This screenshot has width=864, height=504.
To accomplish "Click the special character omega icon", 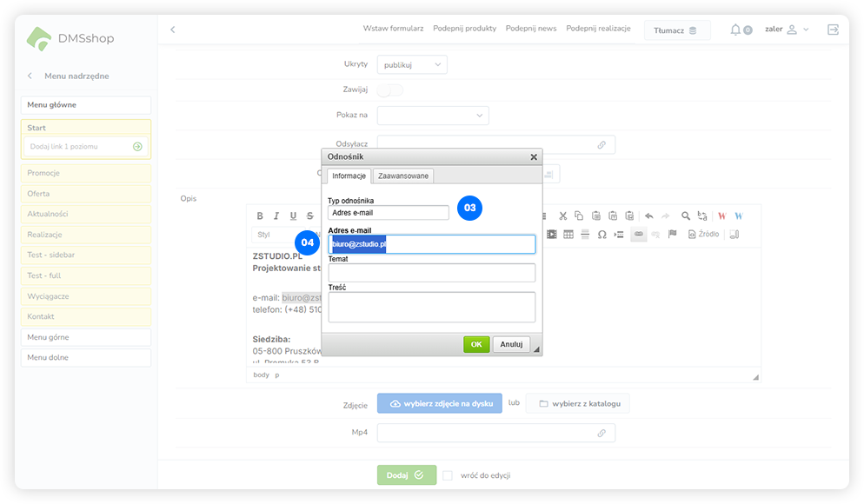I will coord(601,235).
